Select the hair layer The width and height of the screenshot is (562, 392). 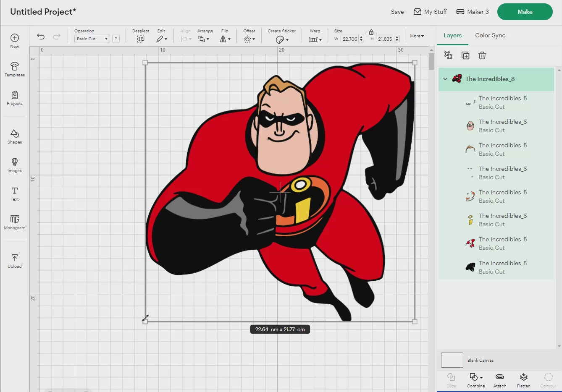tap(496, 149)
